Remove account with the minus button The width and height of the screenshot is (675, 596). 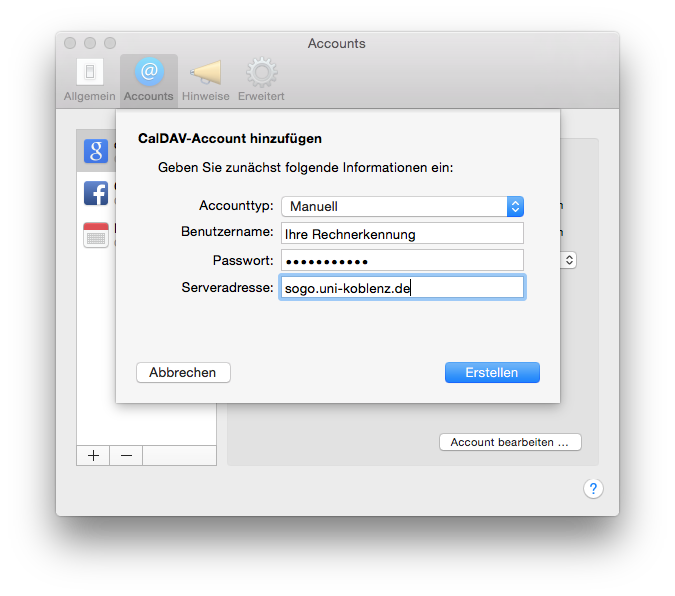(126, 456)
